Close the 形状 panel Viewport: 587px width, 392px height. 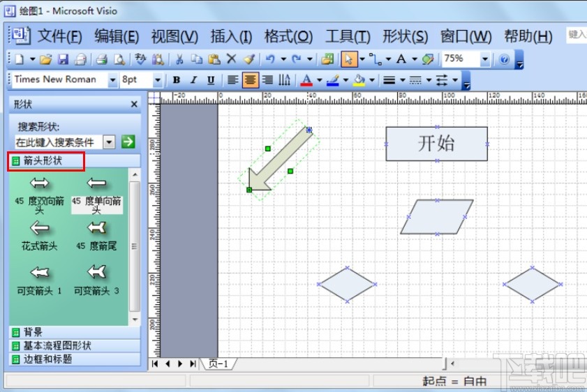pyautogui.click(x=134, y=105)
